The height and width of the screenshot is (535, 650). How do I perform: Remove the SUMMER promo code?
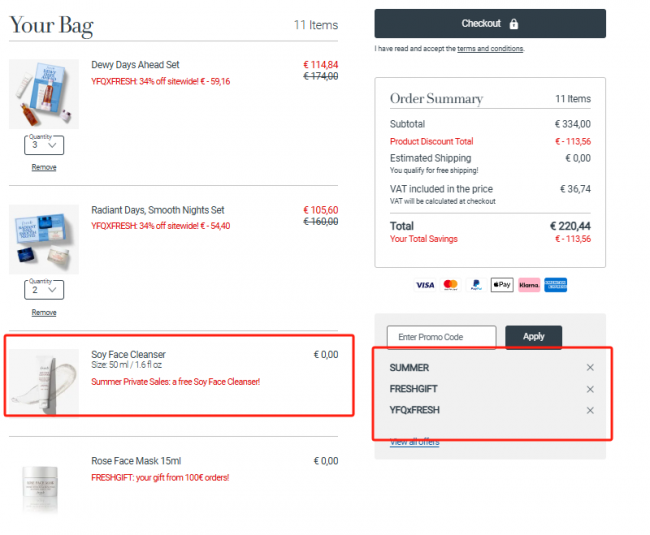590,368
